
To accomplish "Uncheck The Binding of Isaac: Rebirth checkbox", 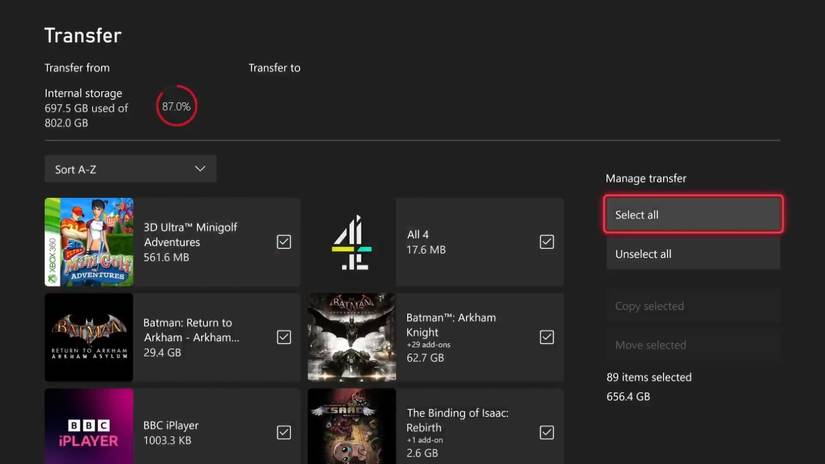I will [x=547, y=432].
